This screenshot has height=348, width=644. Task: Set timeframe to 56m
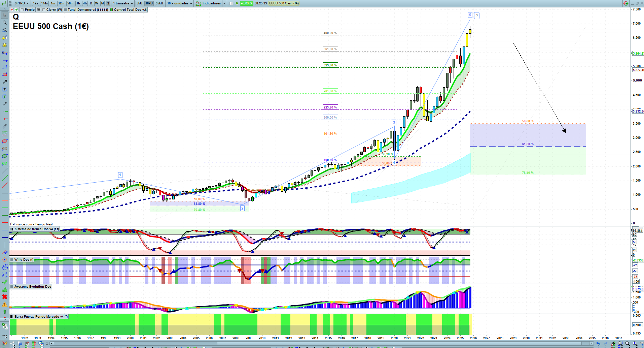click(x=70, y=3)
